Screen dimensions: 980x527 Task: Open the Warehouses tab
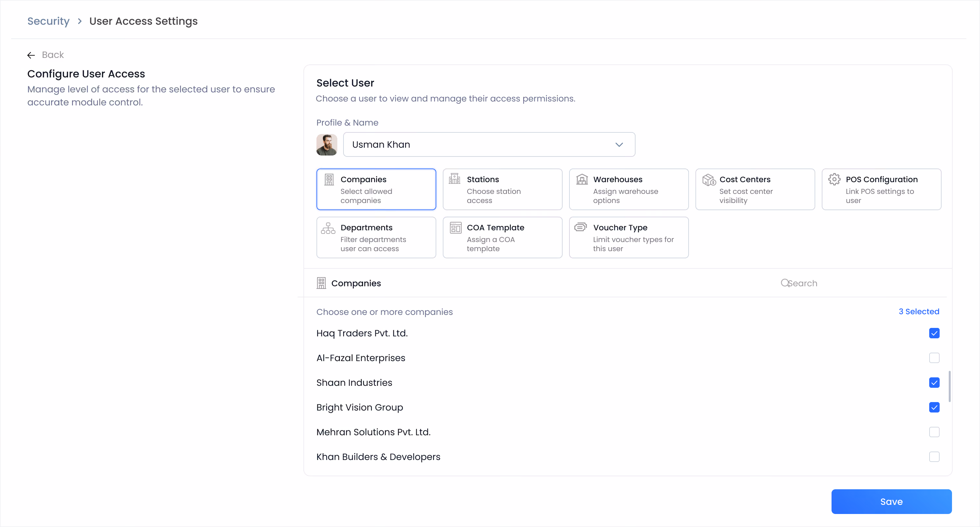(x=628, y=189)
